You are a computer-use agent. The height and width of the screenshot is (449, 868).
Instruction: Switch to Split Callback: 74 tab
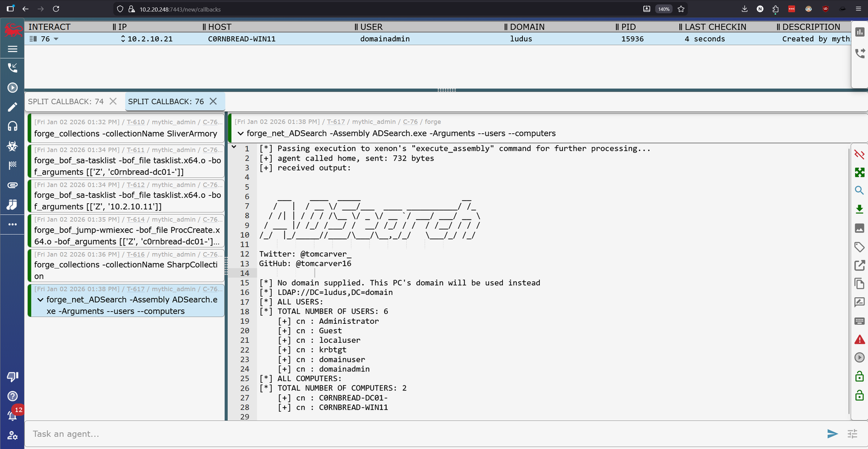[66, 101]
